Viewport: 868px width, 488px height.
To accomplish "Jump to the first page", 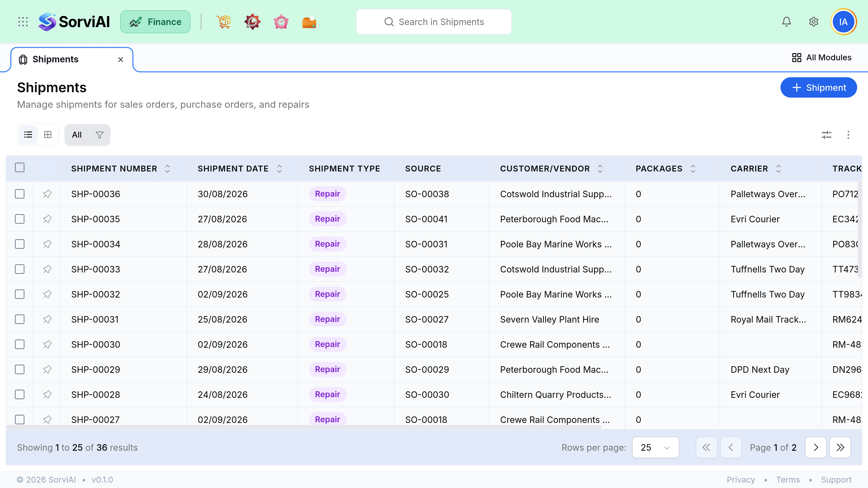I will point(706,448).
